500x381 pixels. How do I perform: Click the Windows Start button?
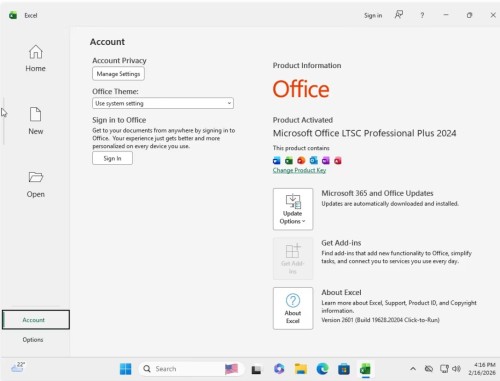click(x=126, y=369)
